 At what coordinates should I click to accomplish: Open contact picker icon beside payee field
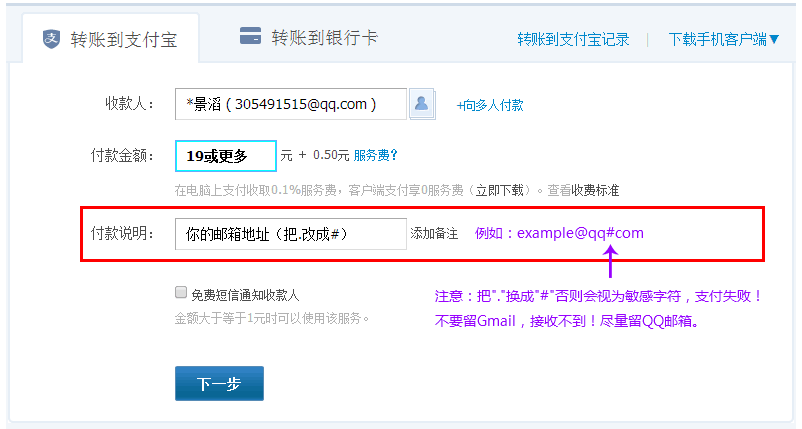click(x=422, y=104)
